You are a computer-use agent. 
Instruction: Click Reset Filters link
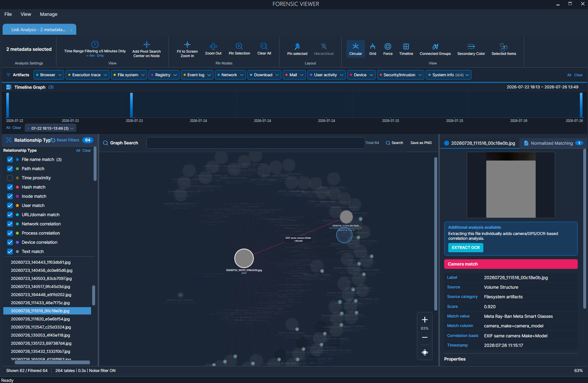click(65, 140)
